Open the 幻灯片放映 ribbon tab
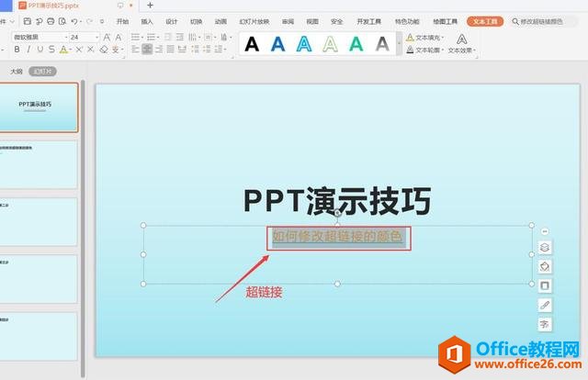 point(254,22)
